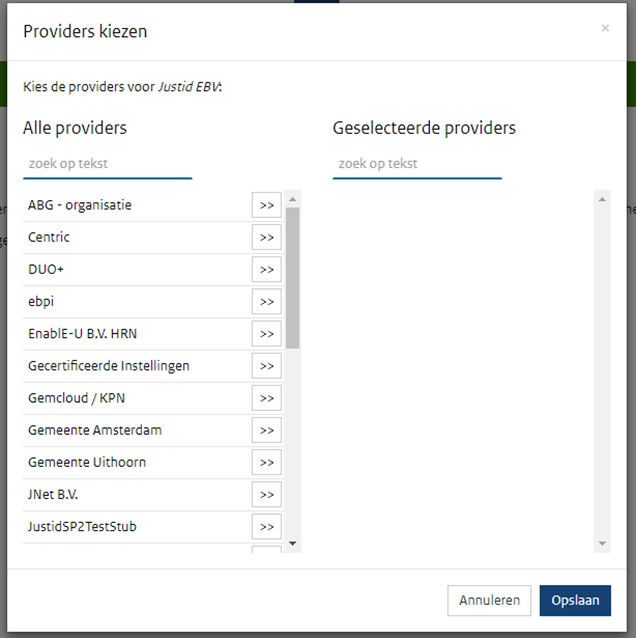Click down arrow of Geselecteerde providers scrollbar
This screenshot has height=638, width=636.
602,544
